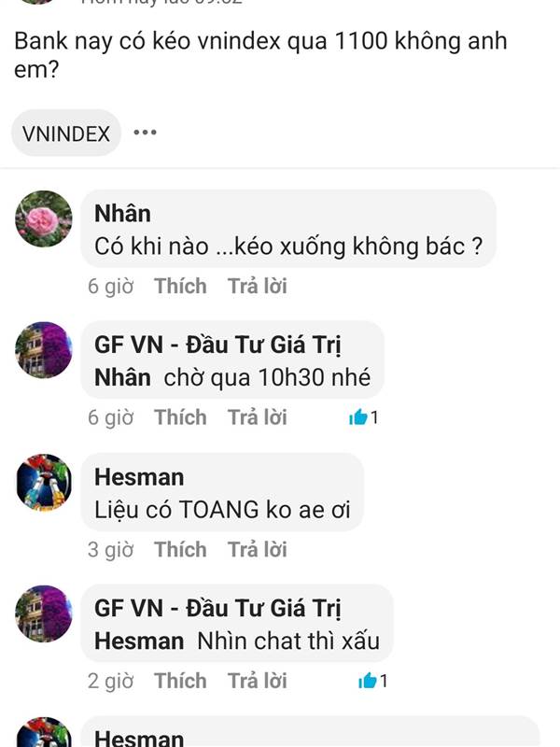
Task: Open first GF VN purple flower avatar
Action: 44,350
